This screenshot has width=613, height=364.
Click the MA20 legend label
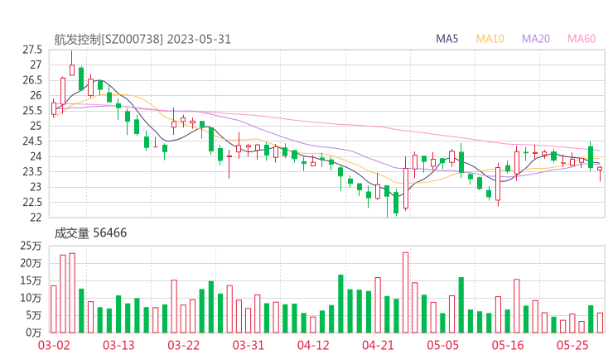(536, 39)
